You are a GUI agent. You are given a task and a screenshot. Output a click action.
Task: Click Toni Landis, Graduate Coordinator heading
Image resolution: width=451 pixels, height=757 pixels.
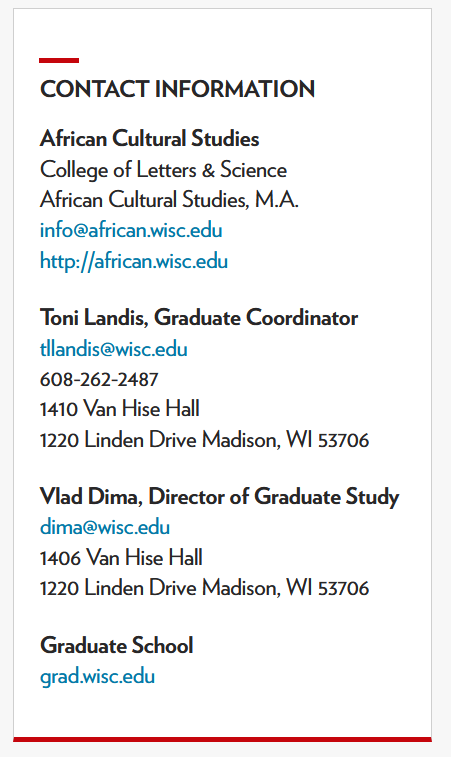click(x=199, y=318)
